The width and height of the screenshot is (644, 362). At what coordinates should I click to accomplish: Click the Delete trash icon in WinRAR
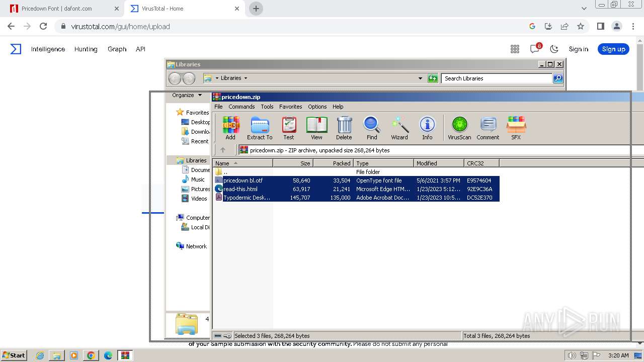tap(344, 128)
